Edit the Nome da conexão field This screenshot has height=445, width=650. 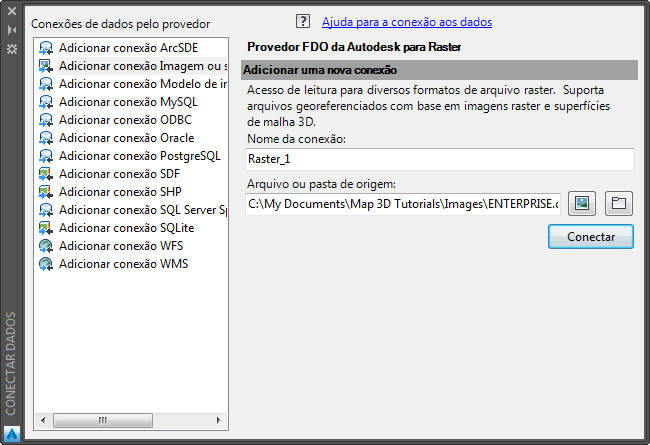coord(440,159)
